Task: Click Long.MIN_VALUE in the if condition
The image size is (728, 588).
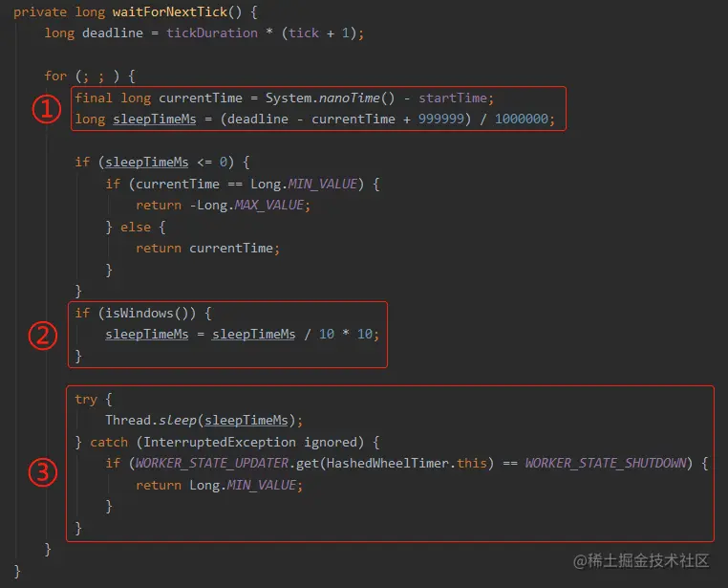Action: 304,184
